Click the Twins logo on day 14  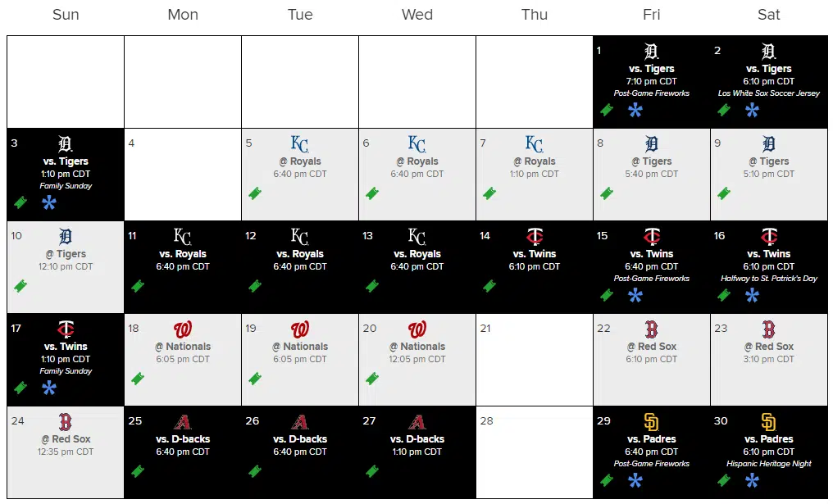[x=535, y=237]
